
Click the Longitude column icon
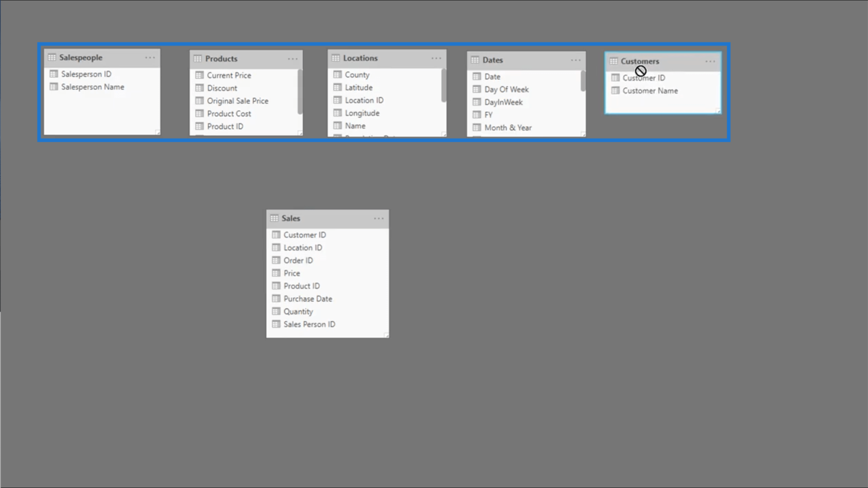click(x=337, y=113)
